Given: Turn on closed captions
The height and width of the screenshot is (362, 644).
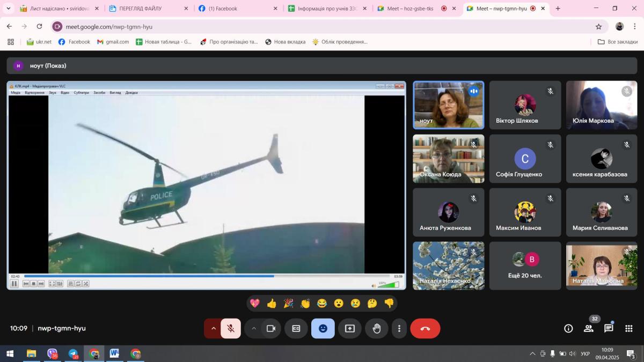Looking at the screenshot, I should click(296, 329).
